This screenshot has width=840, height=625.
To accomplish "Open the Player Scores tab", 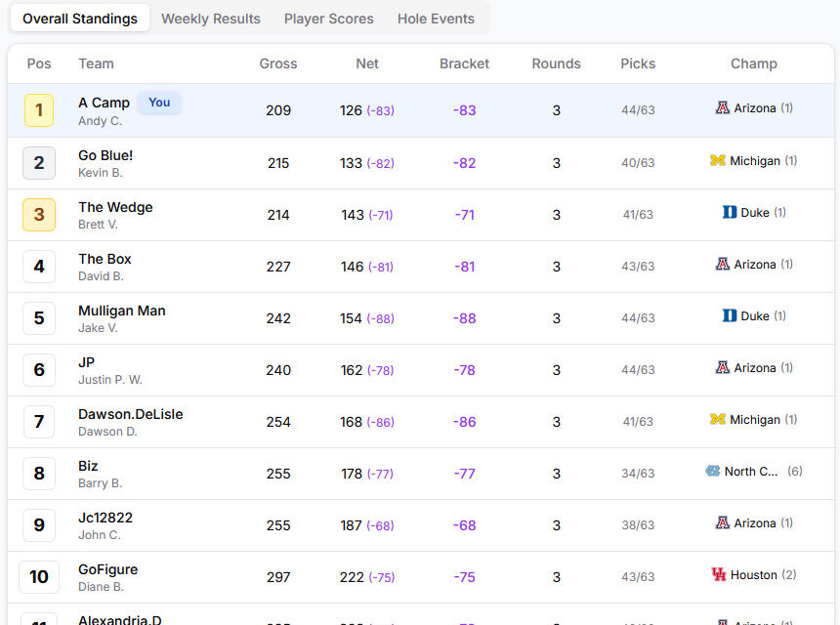I will 328,19.
